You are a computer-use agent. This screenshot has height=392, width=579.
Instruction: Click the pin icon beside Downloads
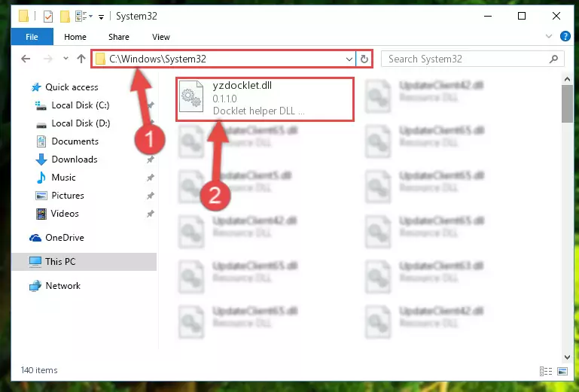(151, 160)
